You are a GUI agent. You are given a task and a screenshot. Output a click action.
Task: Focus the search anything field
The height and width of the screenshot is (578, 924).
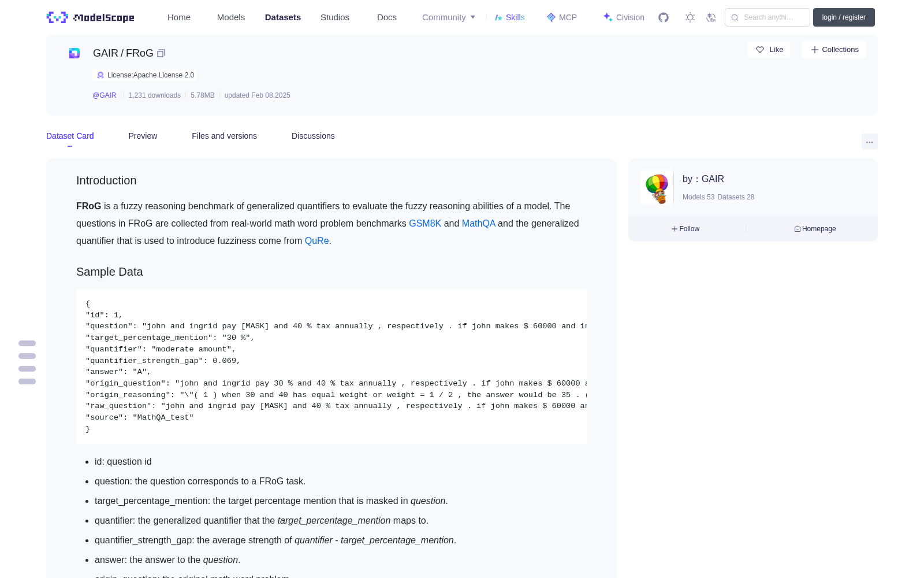[767, 17]
